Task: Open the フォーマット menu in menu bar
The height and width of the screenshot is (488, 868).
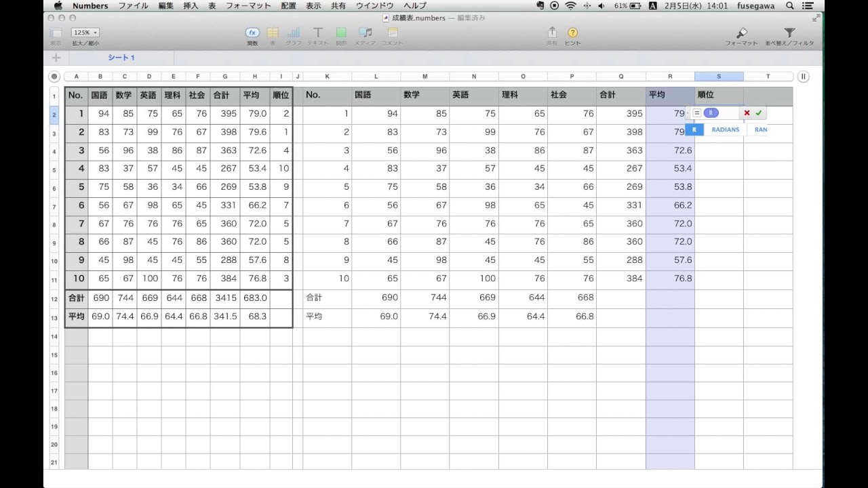Action: (248, 5)
